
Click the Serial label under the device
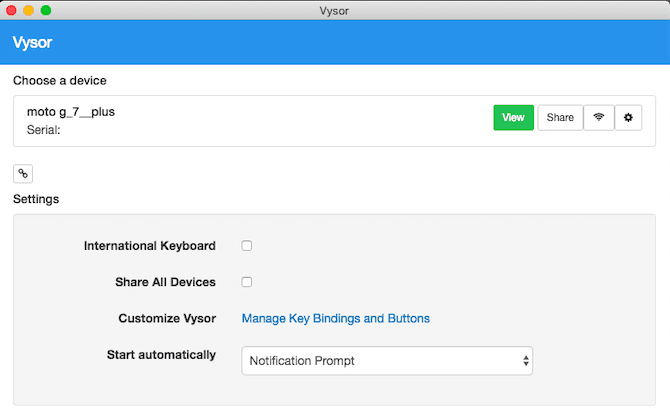pos(44,130)
